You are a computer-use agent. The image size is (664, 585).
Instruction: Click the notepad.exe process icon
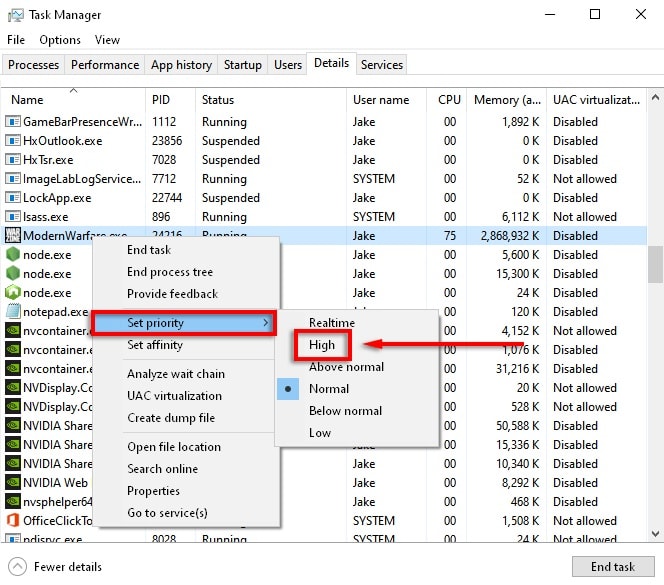13,312
